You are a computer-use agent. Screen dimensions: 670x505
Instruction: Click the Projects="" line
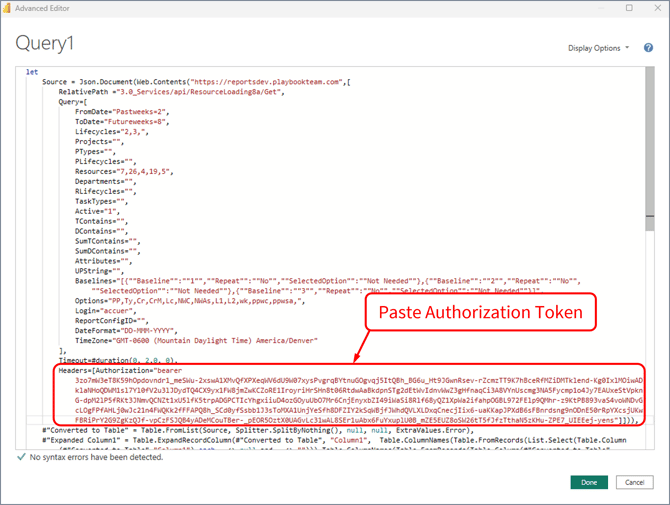[100, 141]
